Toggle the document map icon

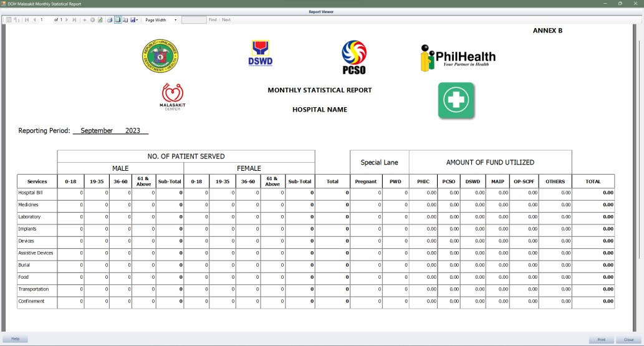click(x=9, y=20)
